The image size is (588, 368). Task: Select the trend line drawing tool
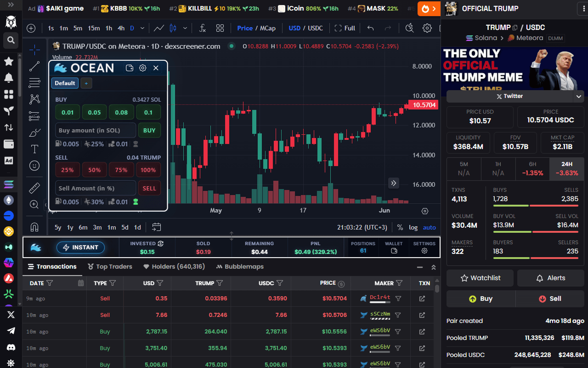pyautogui.click(x=34, y=66)
